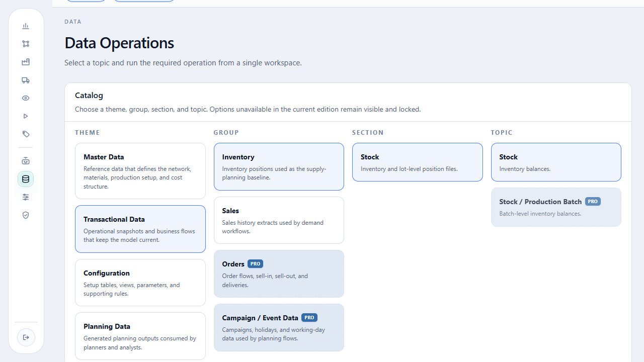Choose the Transactional Data theme card
644x362 pixels.
(x=140, y=229)
